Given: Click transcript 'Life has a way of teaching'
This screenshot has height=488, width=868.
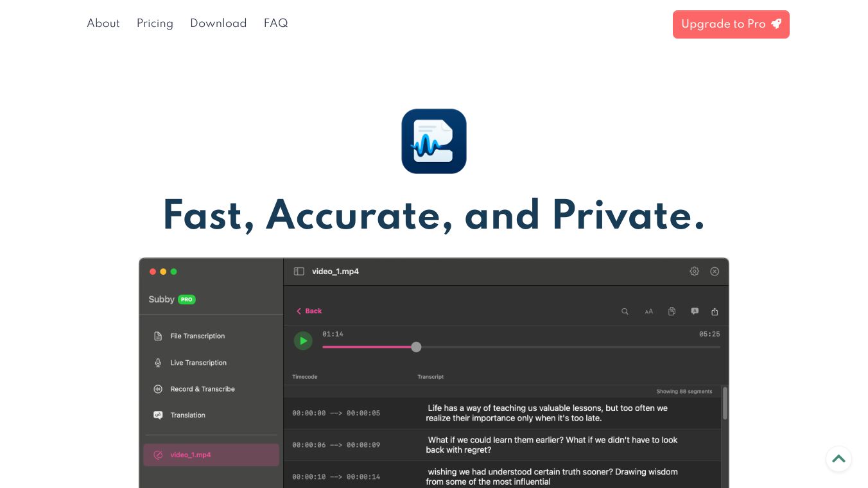Looking at the screenshot, I should pyautogui.click(x=547, y=413).
